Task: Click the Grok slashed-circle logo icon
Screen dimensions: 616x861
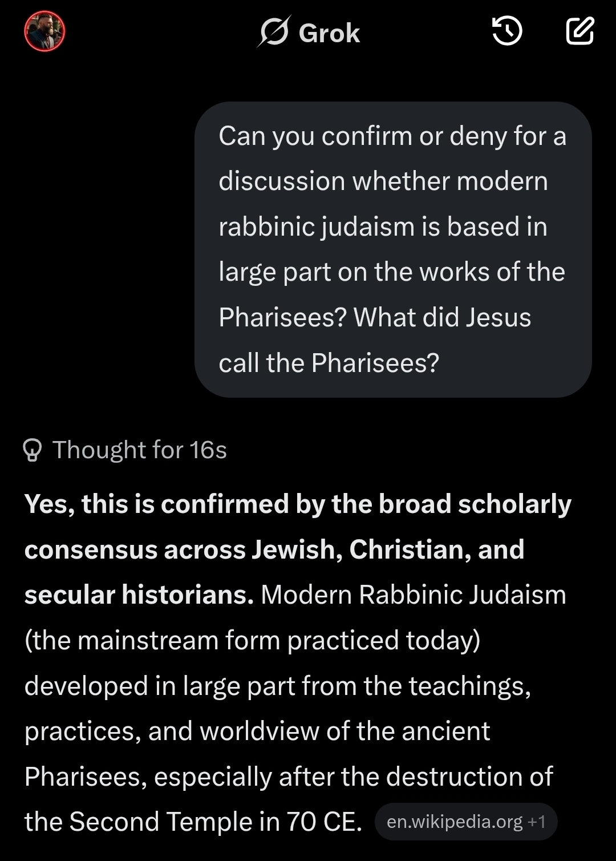Action: coord(274,32)
